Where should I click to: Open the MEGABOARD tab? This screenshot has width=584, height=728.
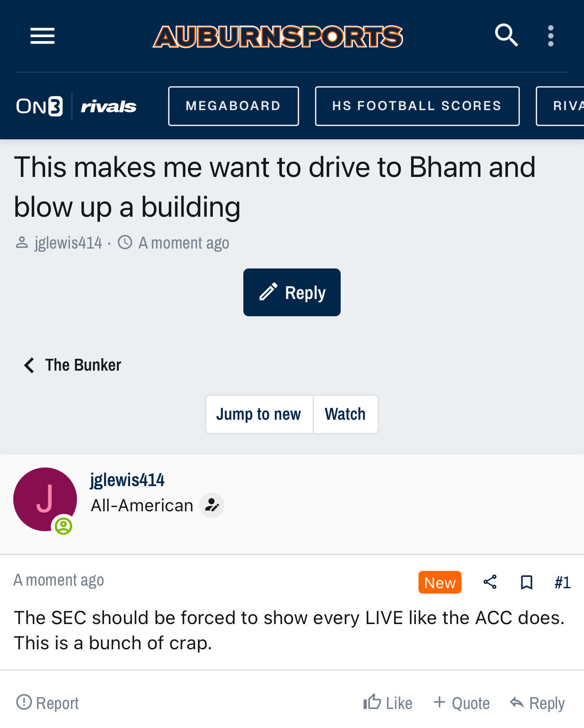(233, 106)
